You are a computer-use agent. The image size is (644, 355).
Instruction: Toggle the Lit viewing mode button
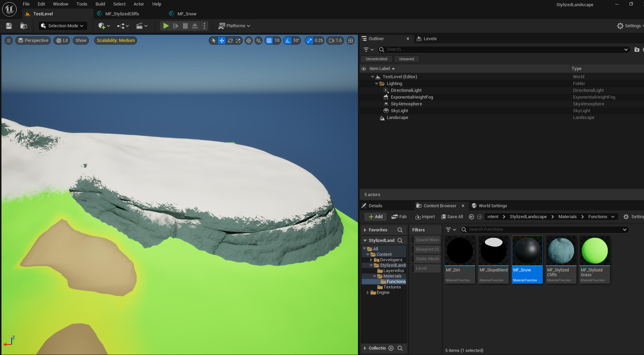[62, 40]
